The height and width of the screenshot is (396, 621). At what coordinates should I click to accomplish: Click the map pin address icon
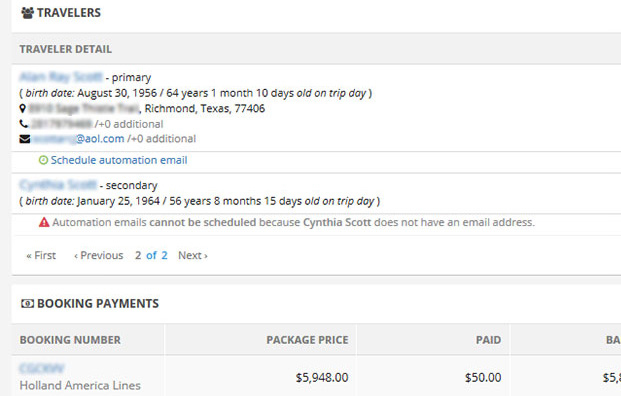23,108
